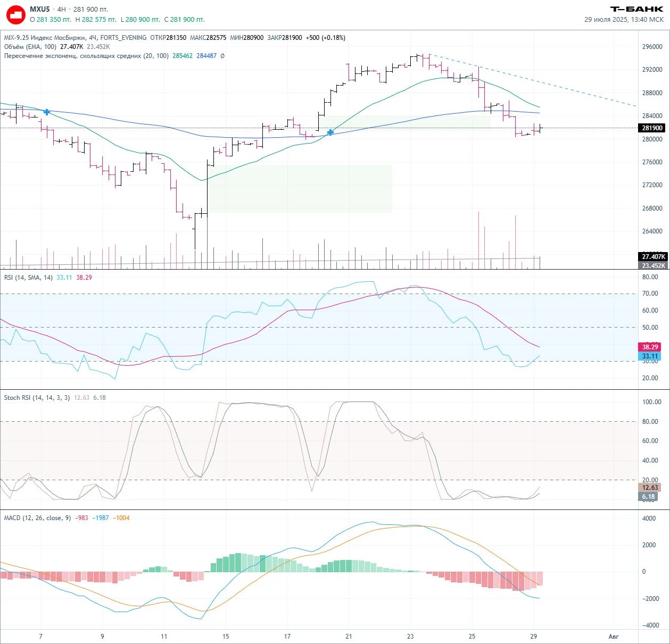This screenshot has height=644, width=670.
Task: Click the MACD line value −1987 in legend
Action: click(x=101, y=518)
